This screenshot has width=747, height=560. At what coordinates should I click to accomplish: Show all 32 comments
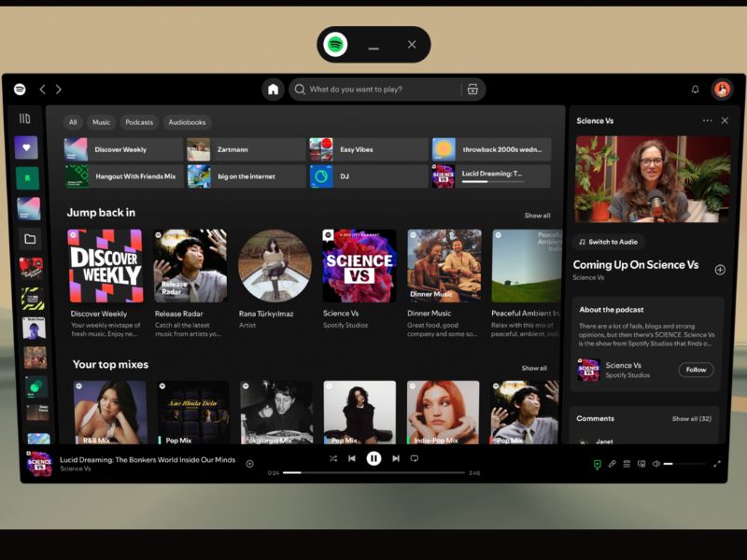click(692, 419)
